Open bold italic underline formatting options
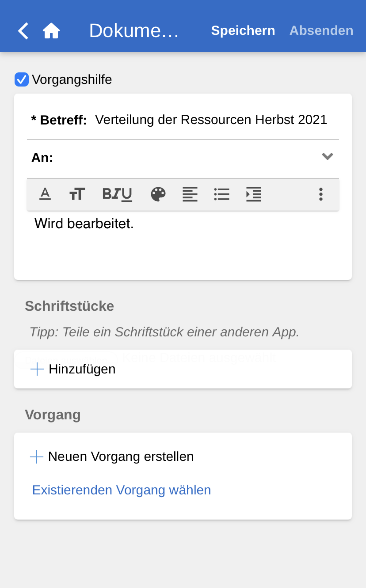366x588 pixels. (117, 194)
